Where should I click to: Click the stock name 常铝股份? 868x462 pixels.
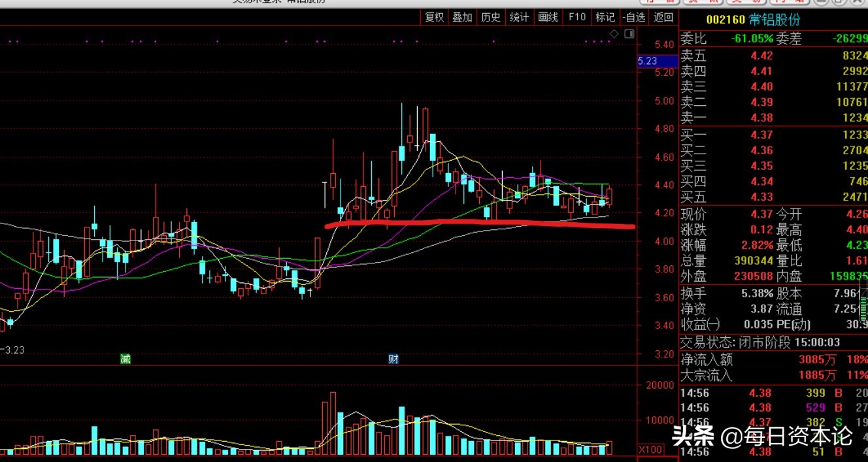pos(775,21)
